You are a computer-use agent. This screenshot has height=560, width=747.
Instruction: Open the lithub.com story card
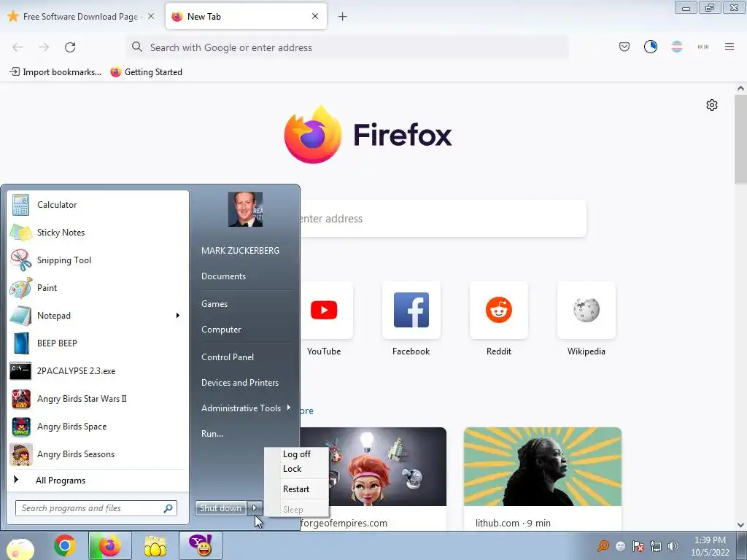click(543, 478)
